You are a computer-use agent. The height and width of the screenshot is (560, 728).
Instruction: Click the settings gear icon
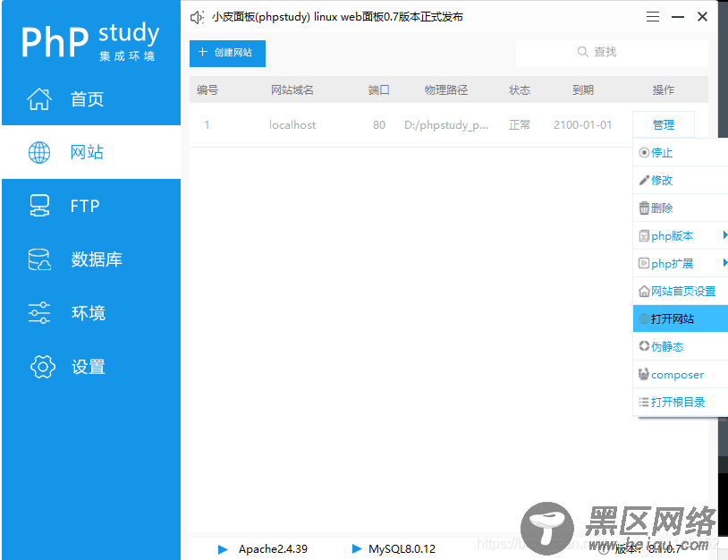coord(42,367)
